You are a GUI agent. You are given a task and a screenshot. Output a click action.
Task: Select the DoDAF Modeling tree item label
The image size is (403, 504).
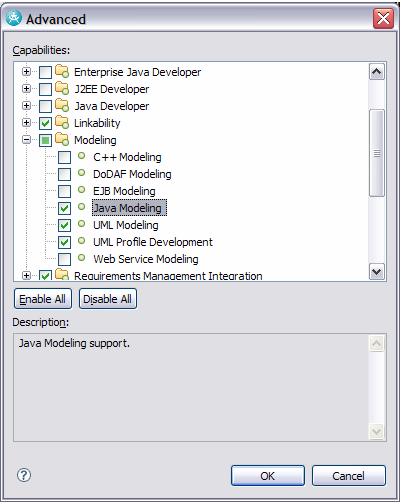[132, 174]
